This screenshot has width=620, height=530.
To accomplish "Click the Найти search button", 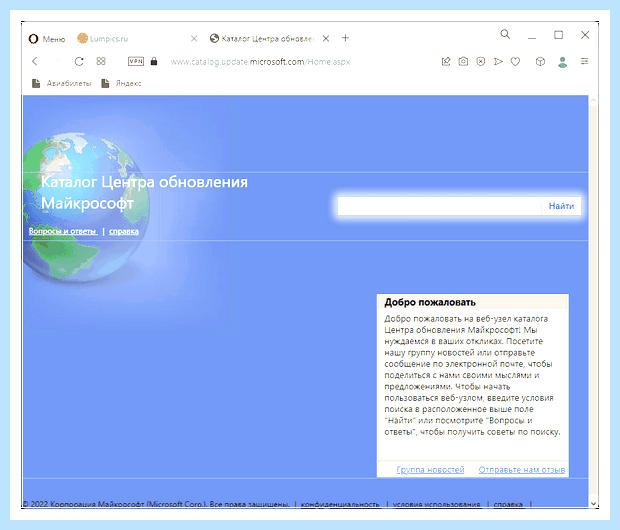I will pyautogui.click(x=561, y=206).
